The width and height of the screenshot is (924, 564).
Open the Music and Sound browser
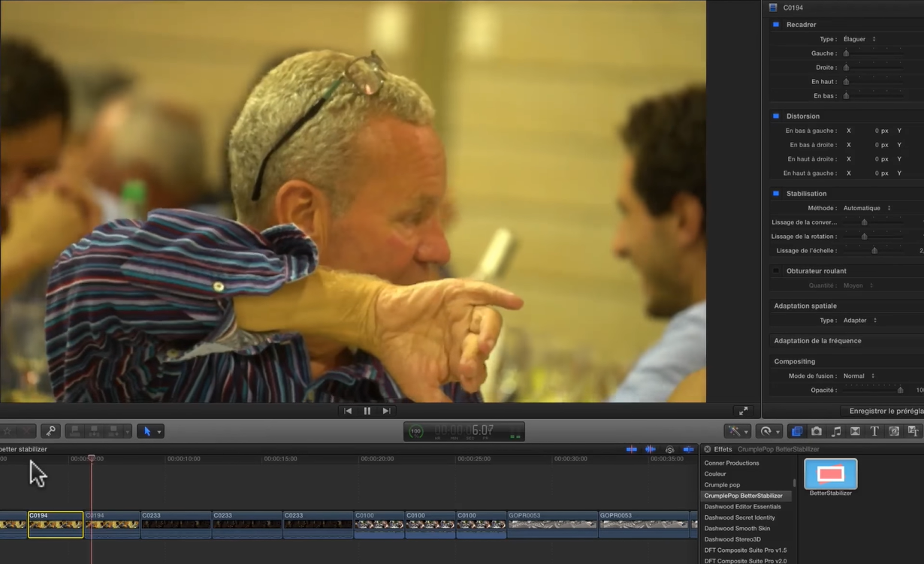[x=836, y=431]
